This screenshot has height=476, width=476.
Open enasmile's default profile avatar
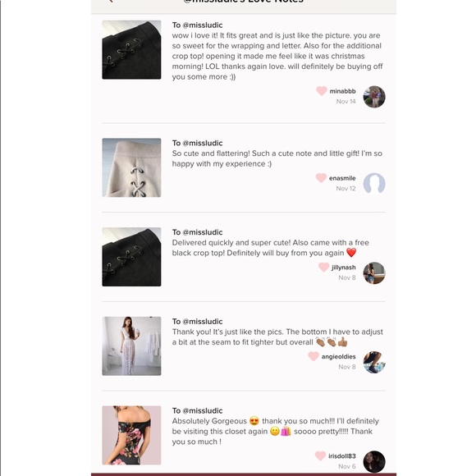[374, 184]
